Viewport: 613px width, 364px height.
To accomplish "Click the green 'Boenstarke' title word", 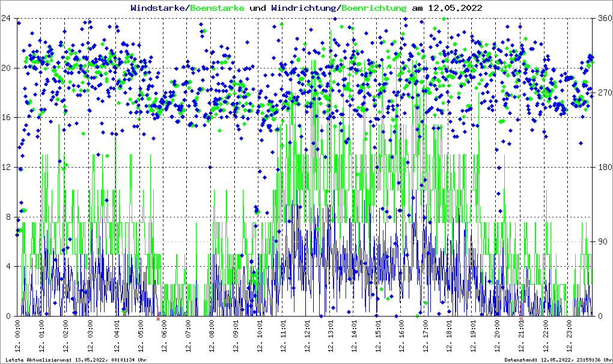I will 217,8.
